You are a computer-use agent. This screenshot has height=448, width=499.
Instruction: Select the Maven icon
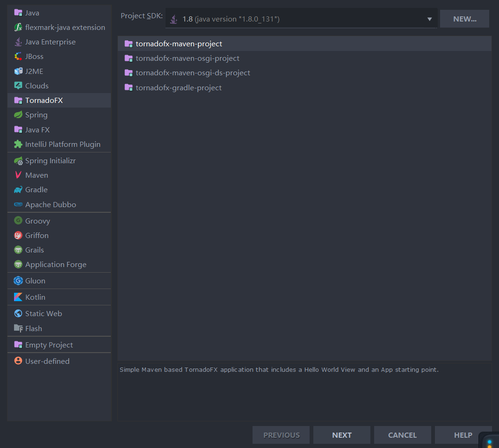(x=18, y=175)
